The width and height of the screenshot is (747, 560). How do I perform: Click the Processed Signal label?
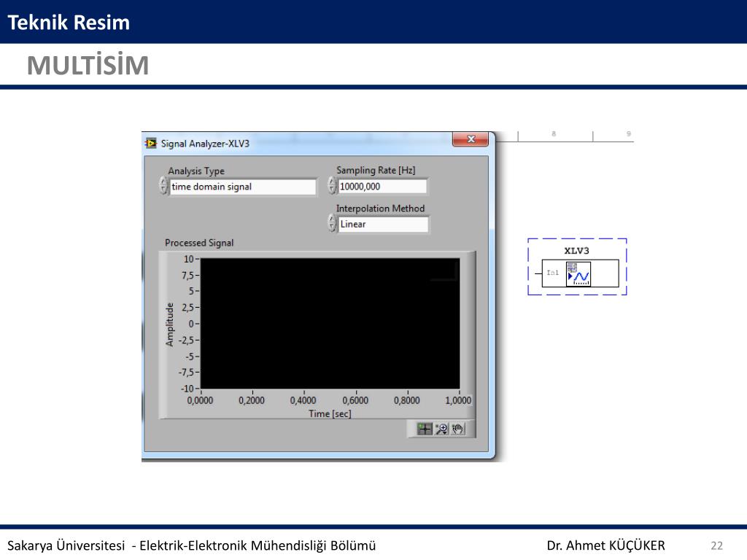tap(199, 243)
